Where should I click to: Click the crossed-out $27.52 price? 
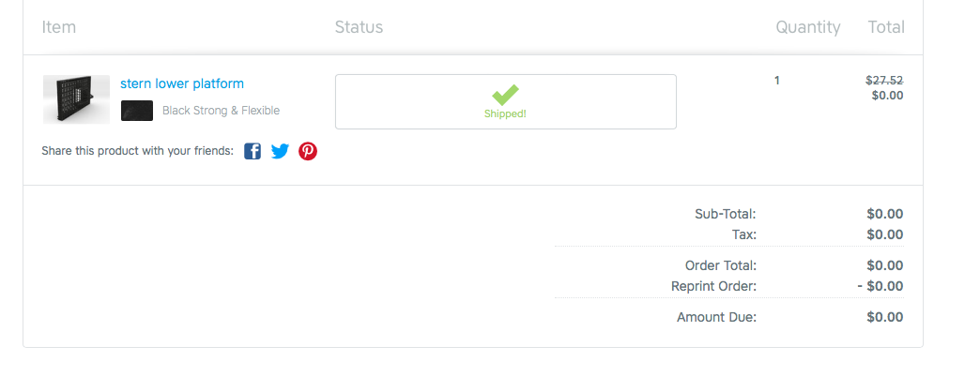coord(884,80)
